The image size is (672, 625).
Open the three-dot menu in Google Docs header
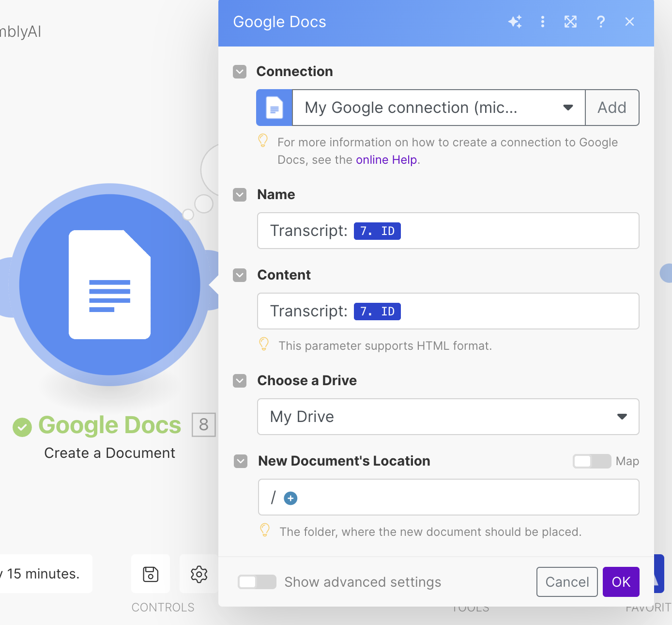(x=543, y=22)
